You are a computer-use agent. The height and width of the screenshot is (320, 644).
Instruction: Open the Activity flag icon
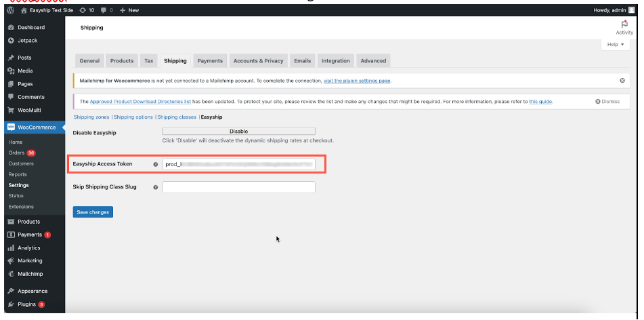[x=624, y=24]
